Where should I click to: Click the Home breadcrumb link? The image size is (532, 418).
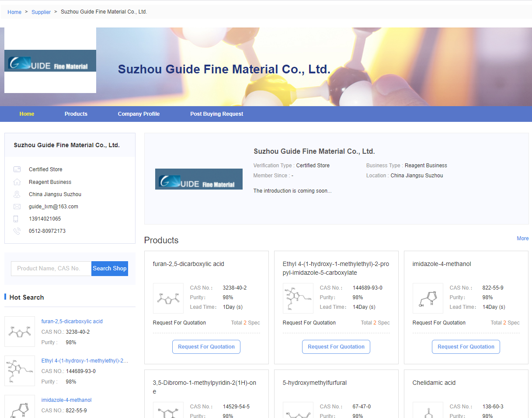point(14,12)
